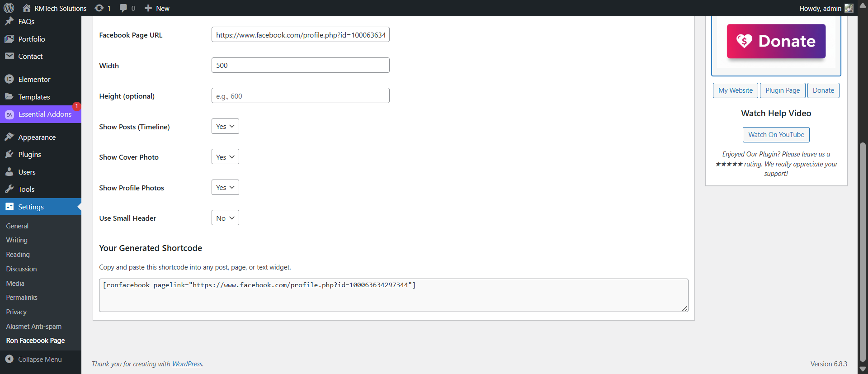Click Howdy, admin account text
This screenshot has width=868, height=374.
pos(820,9)
